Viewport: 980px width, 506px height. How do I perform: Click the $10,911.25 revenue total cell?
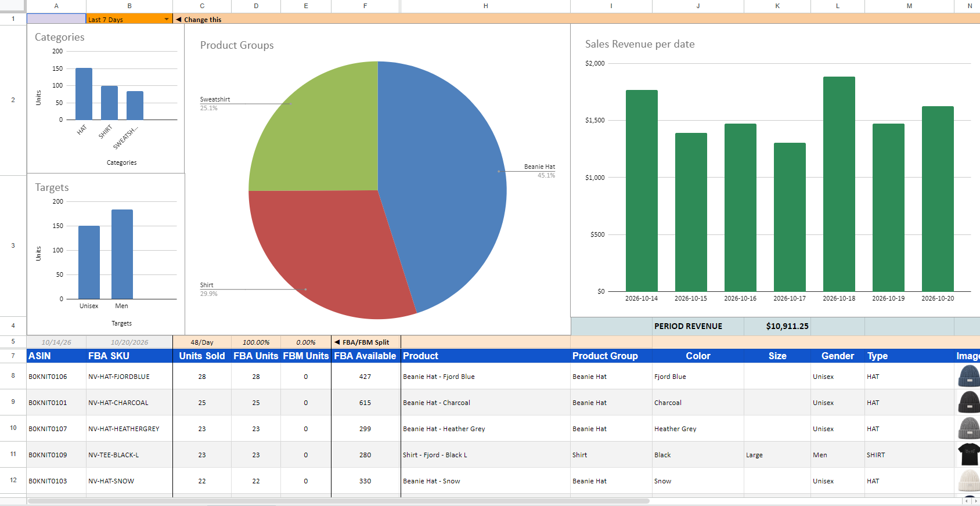point(777,326)
